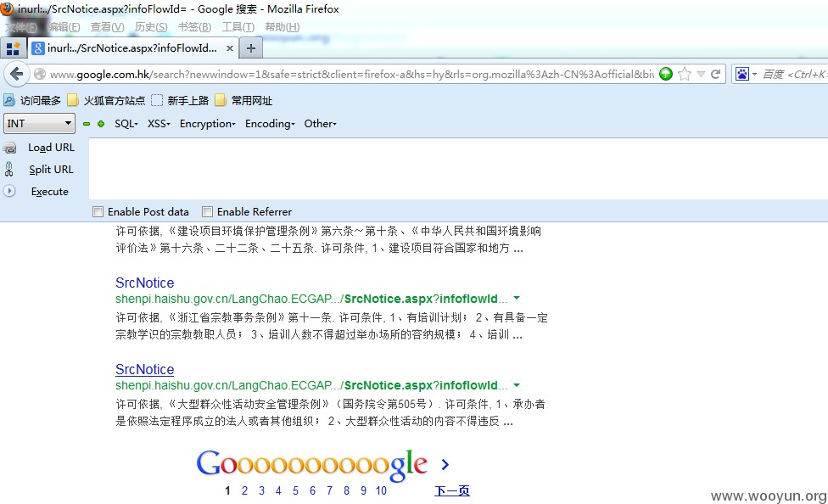Close the SrcNotice.aspx Google search tab
Screen dimensions: 828x504
click(230, 48)
